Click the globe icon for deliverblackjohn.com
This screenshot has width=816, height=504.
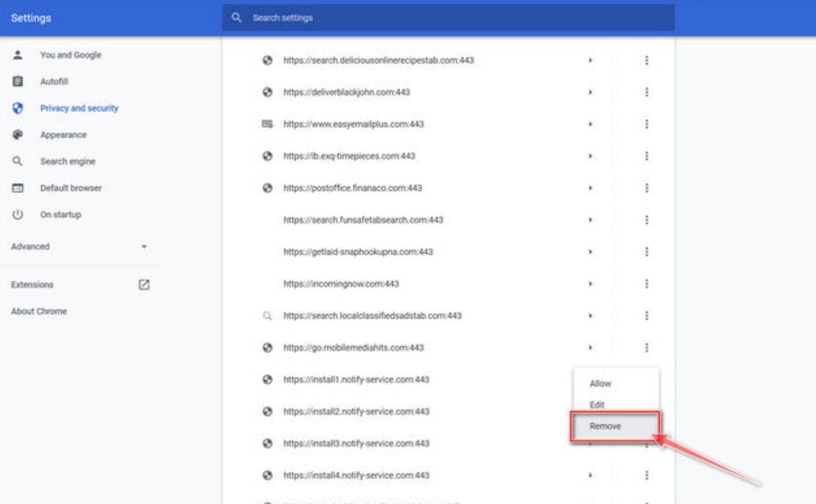pyautogui.click(x=267, y=92)
